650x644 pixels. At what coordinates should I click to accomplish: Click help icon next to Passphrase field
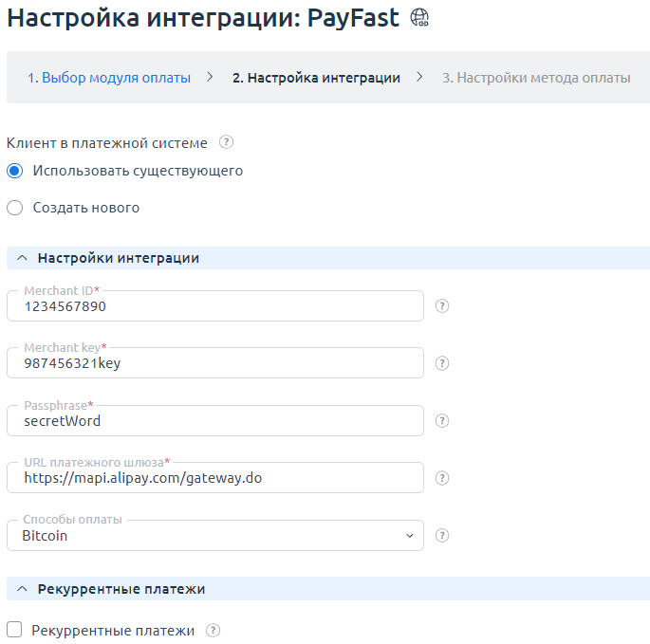(x=441, y=421)
